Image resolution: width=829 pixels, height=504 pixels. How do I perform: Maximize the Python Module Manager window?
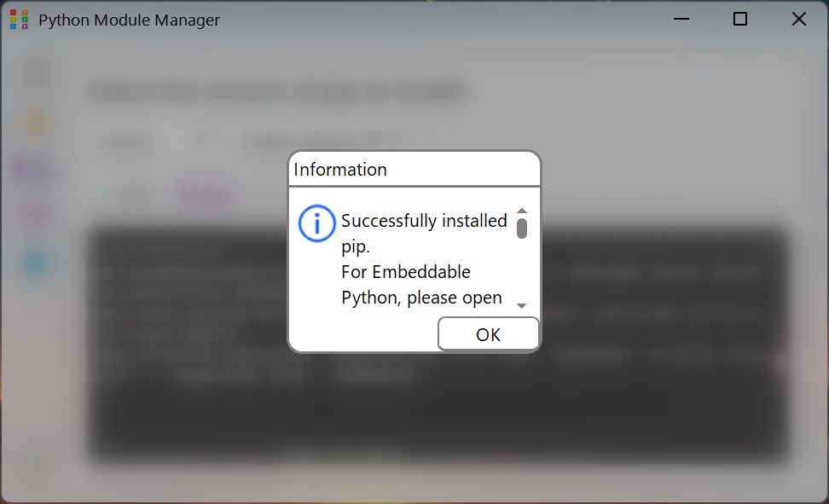(x=740, y=20)
